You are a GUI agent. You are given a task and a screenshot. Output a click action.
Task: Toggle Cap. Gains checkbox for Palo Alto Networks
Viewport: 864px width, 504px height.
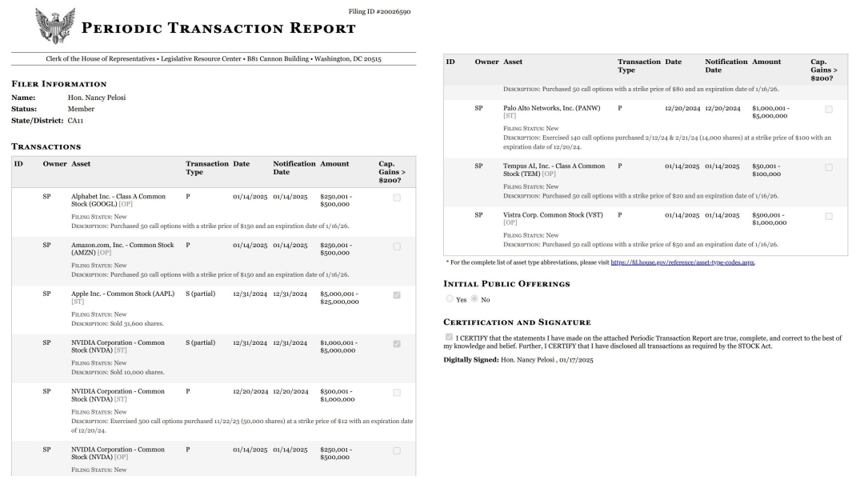pos(829,110)
